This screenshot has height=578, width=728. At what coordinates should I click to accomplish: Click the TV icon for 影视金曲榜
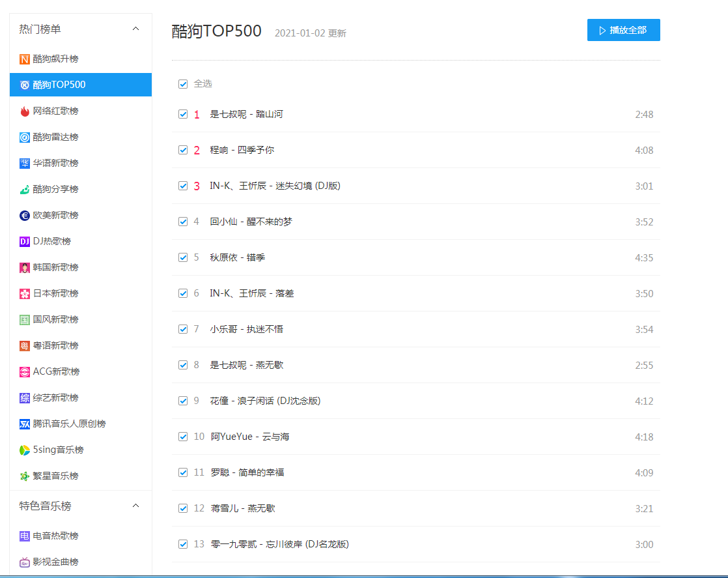pyautogui.click(x=25, y=562)
